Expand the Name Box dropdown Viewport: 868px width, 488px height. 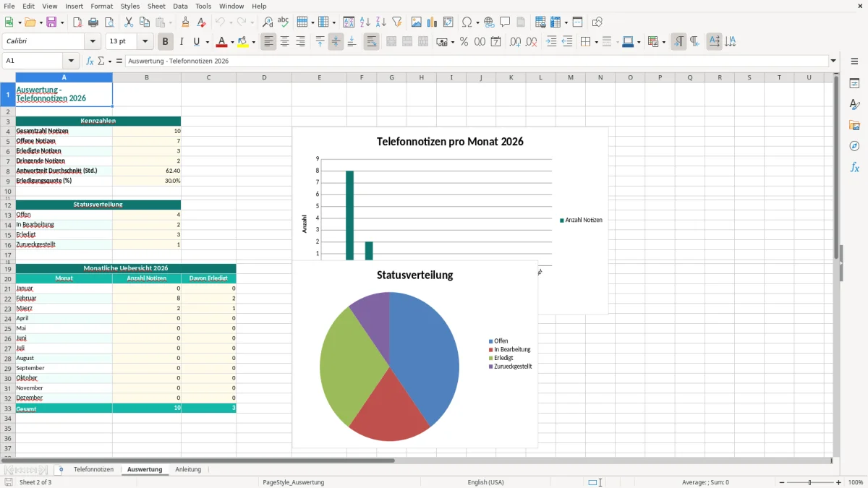pyautogui.click(x=71, y=61)
